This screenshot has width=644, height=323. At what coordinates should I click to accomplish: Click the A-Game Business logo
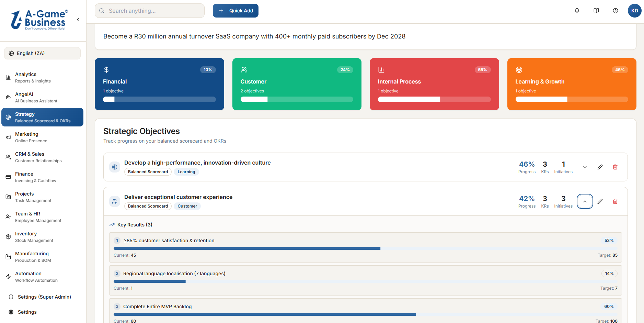coord(39,20)
